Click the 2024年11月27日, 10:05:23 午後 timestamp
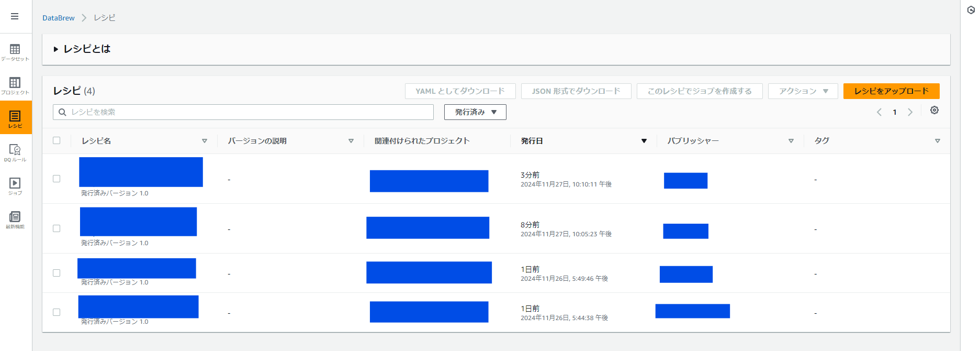 (566, 234)
